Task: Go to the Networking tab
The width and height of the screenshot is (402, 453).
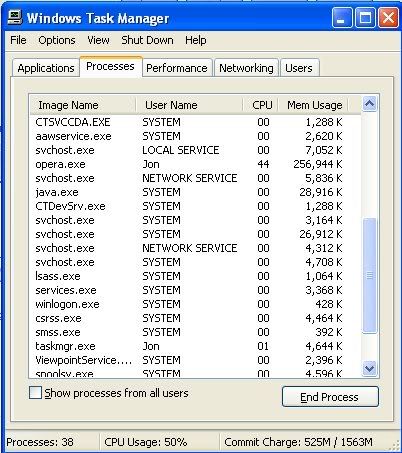Action: click(x=246, y=68)
